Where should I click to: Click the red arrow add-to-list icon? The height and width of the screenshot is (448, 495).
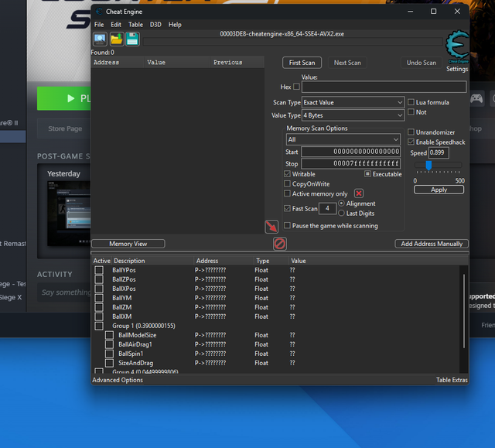(x=271, y=227)
